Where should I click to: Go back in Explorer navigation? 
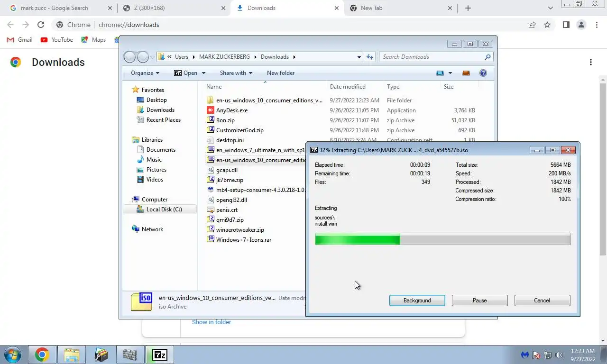click(129, 57)
